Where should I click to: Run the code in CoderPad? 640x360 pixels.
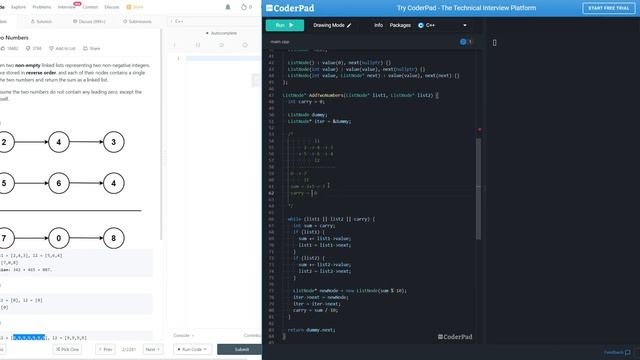(284, 25)
